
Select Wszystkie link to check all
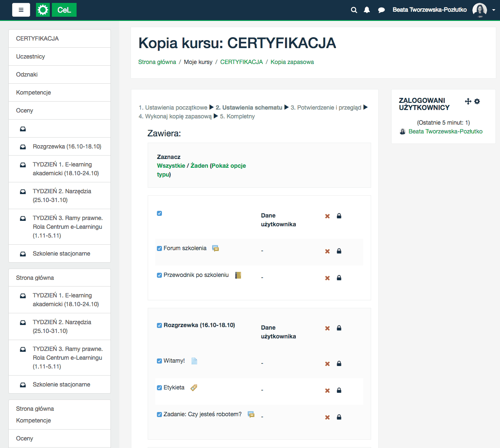(171, 166)
